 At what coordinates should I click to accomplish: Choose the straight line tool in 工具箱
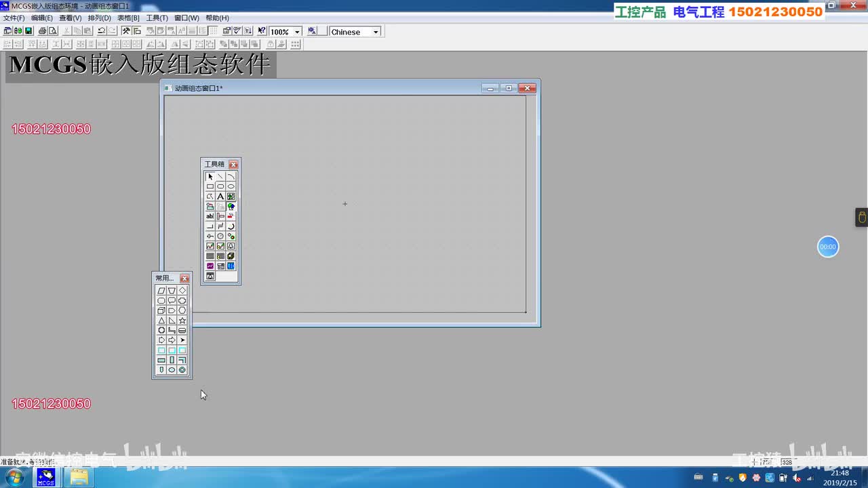[220, 176]
